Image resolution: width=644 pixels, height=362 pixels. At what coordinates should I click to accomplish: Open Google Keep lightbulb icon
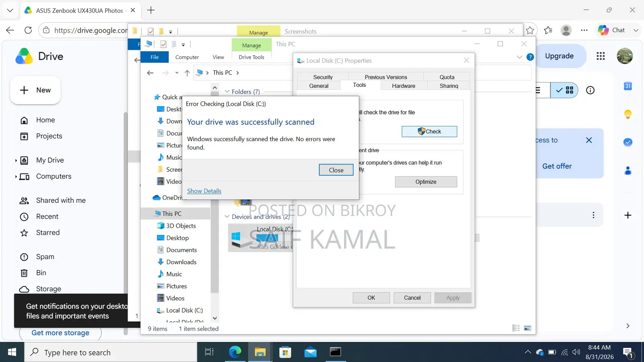coord(627,114)
